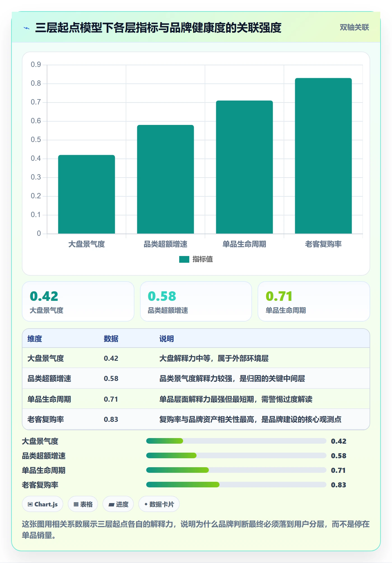Click the 单品生命周期 progress bar
392x563 pixels.
point(236,470)
